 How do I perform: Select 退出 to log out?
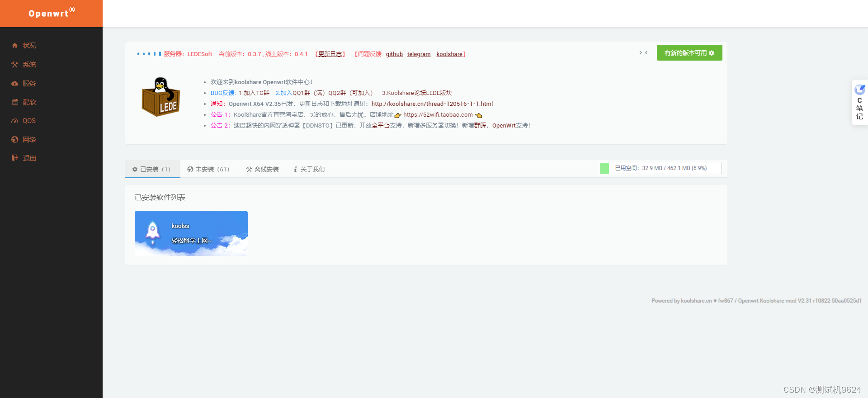pyautogui.click(x=29, y=158)
